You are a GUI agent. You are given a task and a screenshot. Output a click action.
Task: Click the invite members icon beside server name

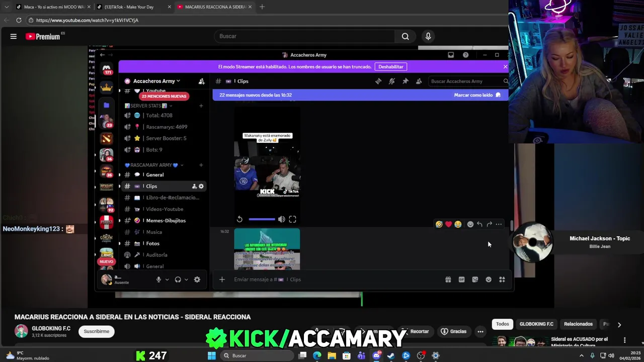201,81
